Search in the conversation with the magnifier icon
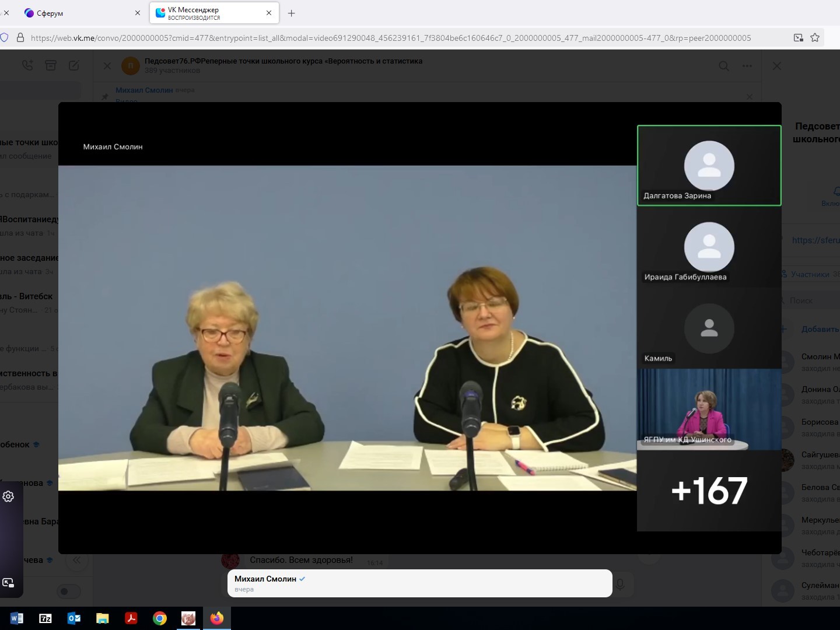 coord(724,66)
